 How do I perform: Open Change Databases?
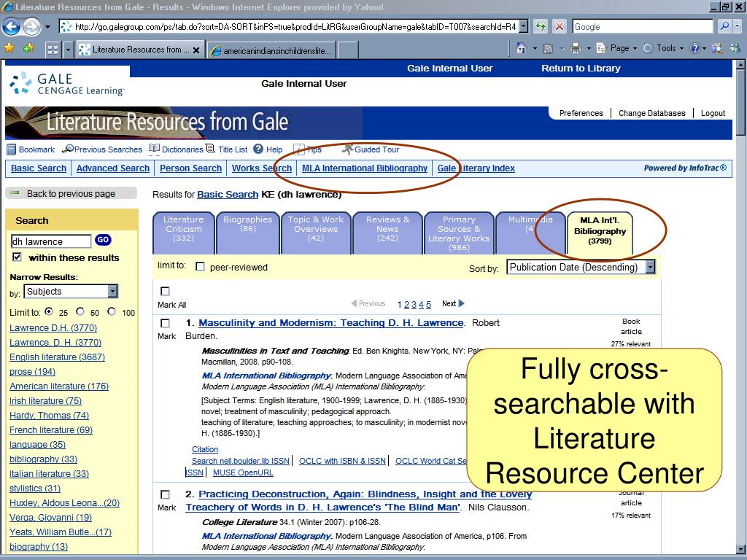651,113
